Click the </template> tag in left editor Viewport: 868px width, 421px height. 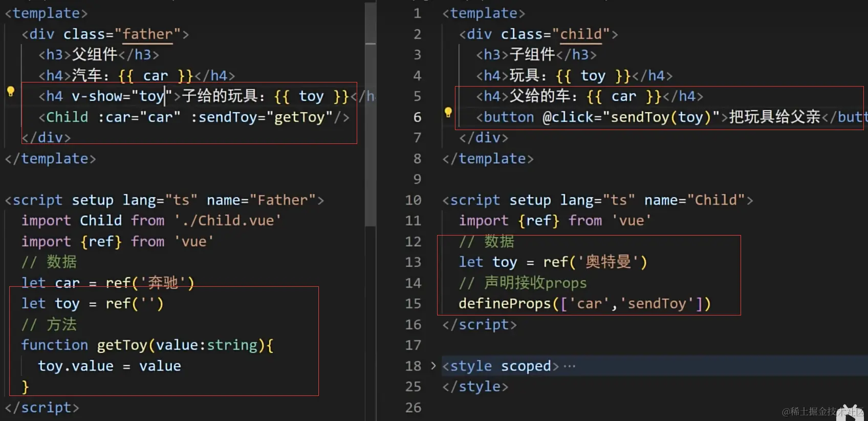(50, 159)
